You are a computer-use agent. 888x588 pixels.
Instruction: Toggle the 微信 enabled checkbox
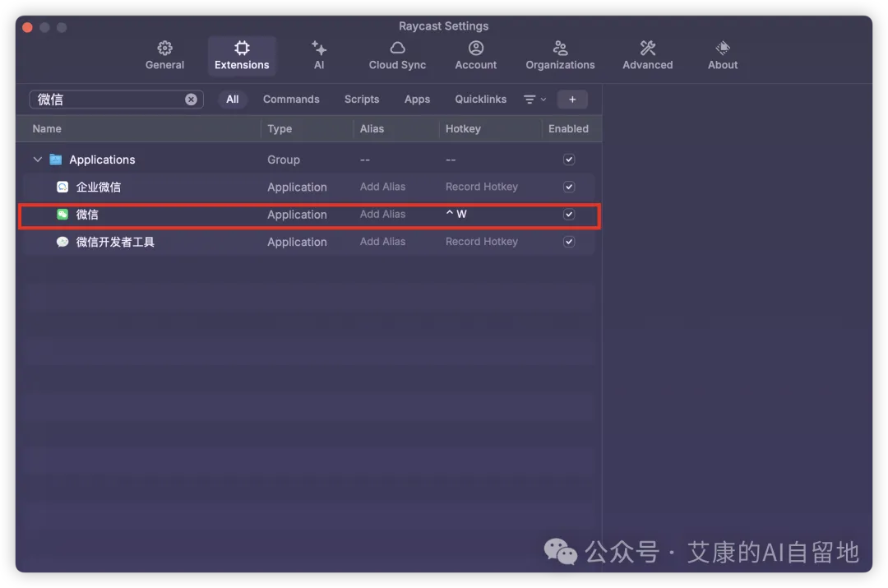[569, 214]
